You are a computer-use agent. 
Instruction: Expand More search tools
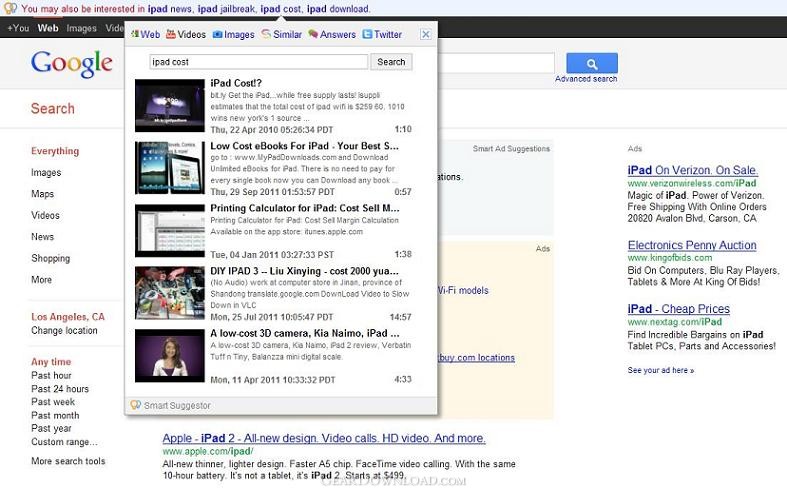pos(68,461)
